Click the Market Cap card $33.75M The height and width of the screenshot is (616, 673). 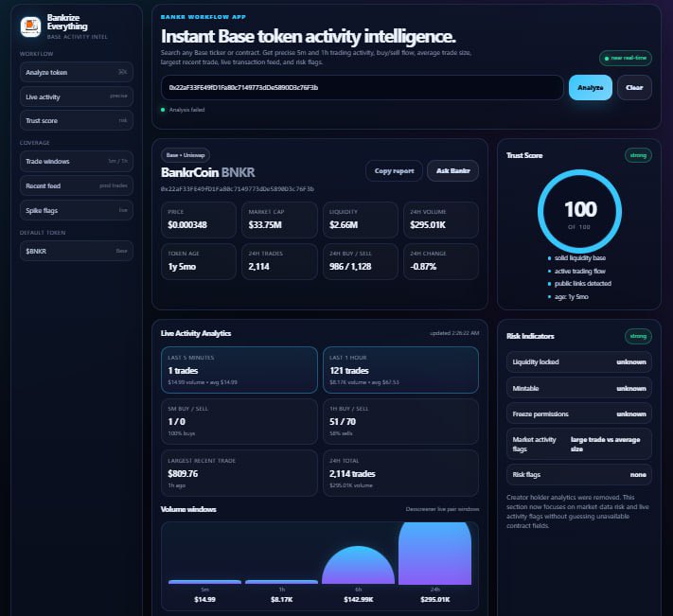tap(279, 220)
